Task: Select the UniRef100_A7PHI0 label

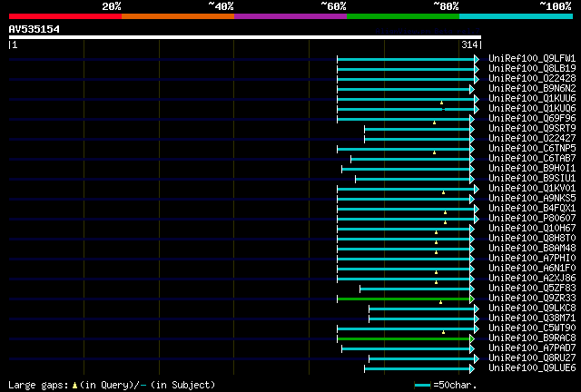Action: point(532,259)
